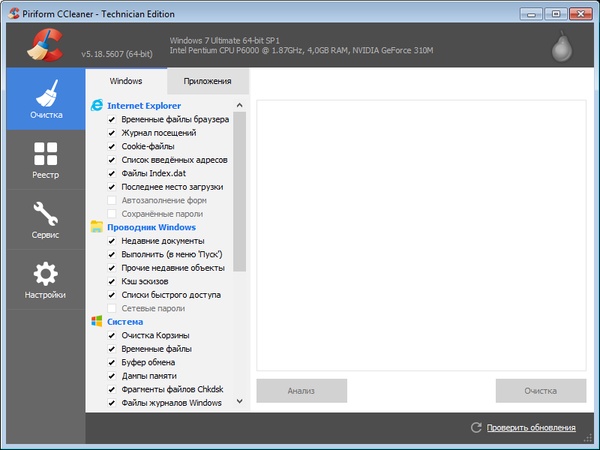Enable Автозаполнение форм checkbox

pyautogui.click(x=112, y=200)
